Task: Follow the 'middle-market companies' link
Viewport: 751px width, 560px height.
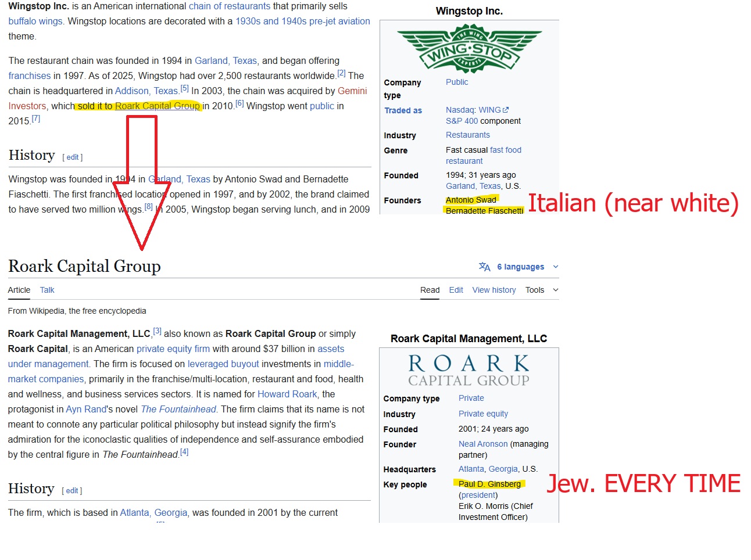Action: click(x=181, y=371)
